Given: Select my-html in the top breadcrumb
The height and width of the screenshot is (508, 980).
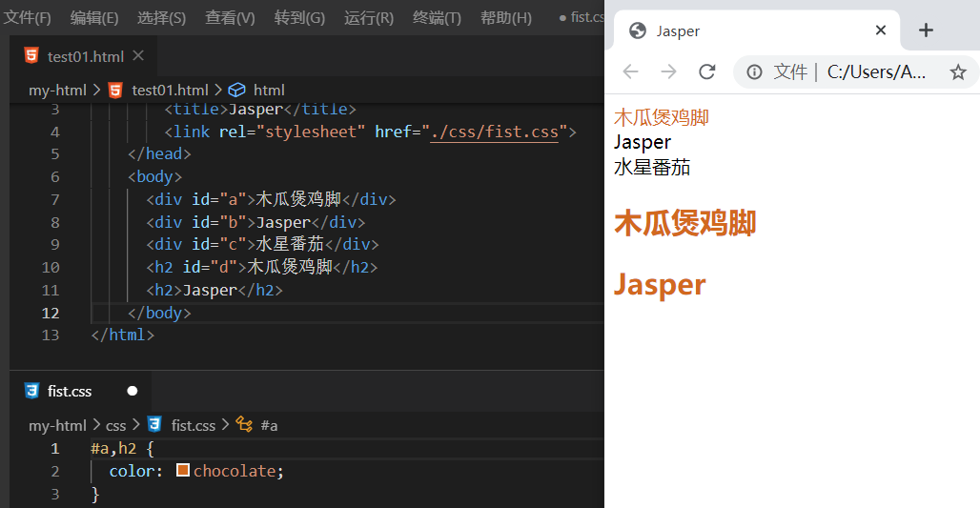Looking at the screenshot, I should 57,90.
